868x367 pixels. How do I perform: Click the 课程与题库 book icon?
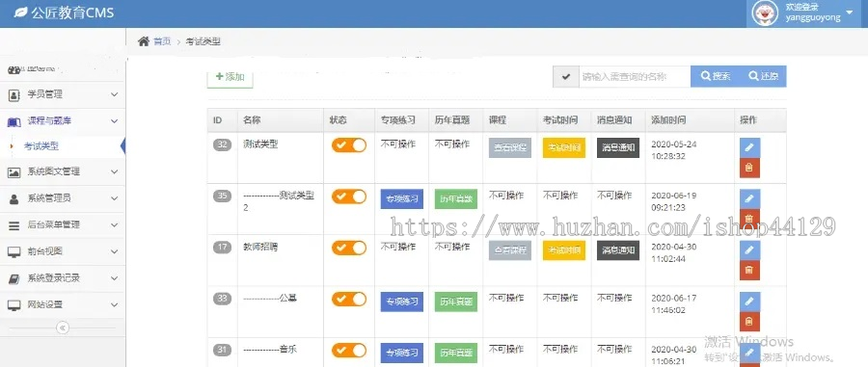click(14, 121)
